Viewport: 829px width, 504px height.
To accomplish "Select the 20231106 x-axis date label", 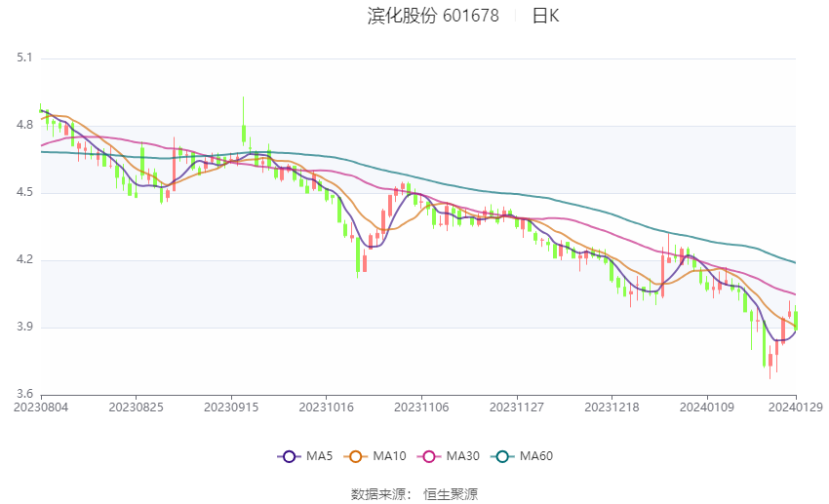I will [421, 407].
